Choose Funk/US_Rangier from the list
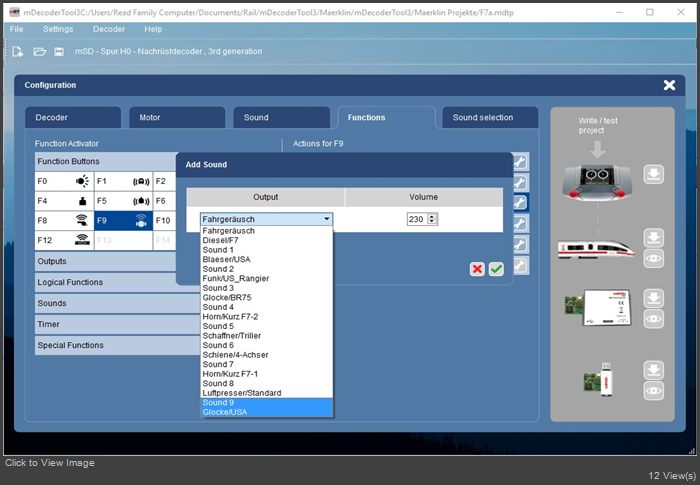 tap(267, 278)
